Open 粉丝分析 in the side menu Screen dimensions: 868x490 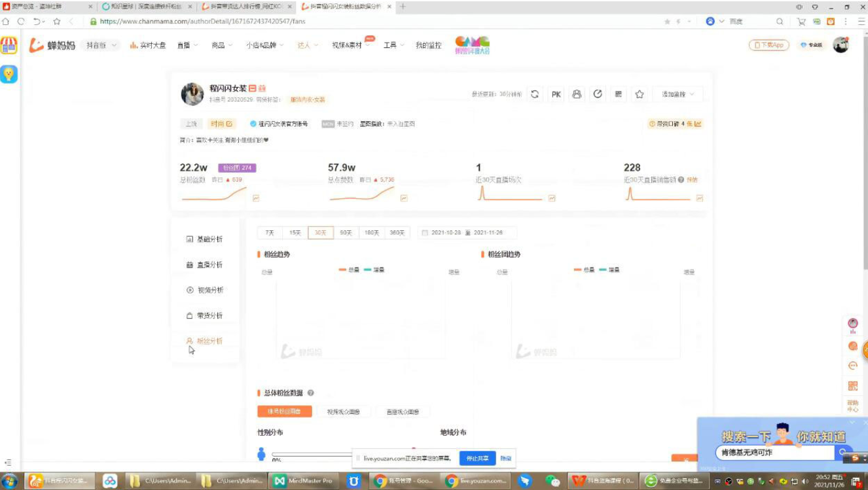pos(204,341)
